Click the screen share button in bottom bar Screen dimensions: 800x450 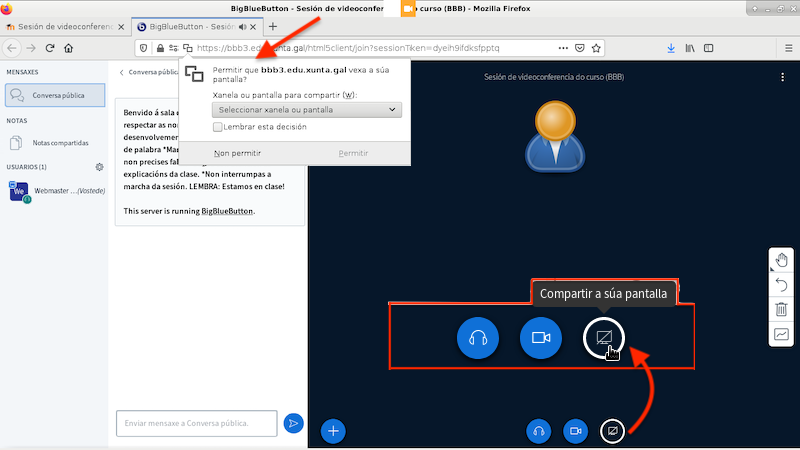[611, 430]
